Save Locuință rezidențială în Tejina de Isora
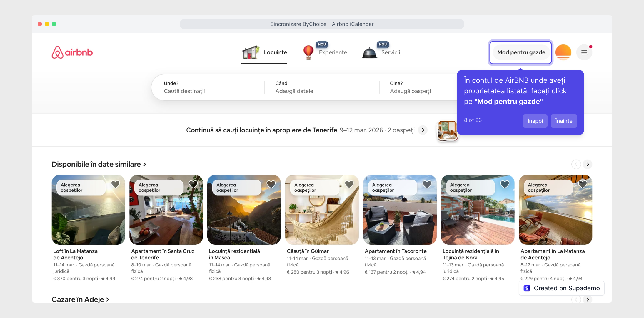The image size is (644, 318). point(505,184)
